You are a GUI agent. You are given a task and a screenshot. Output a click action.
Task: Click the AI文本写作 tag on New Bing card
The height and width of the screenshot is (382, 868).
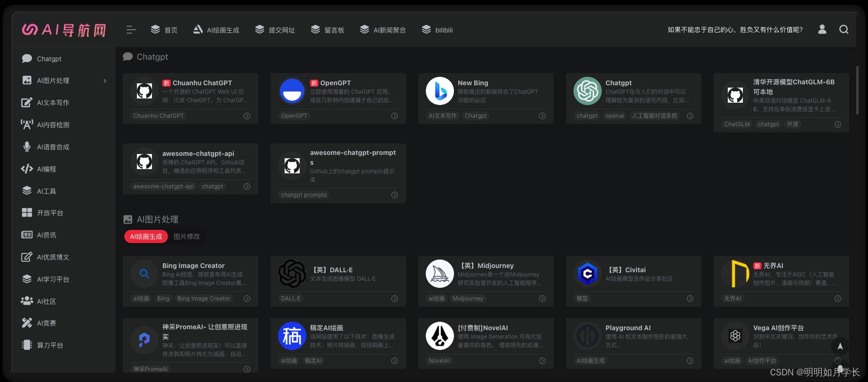point(443,116)
